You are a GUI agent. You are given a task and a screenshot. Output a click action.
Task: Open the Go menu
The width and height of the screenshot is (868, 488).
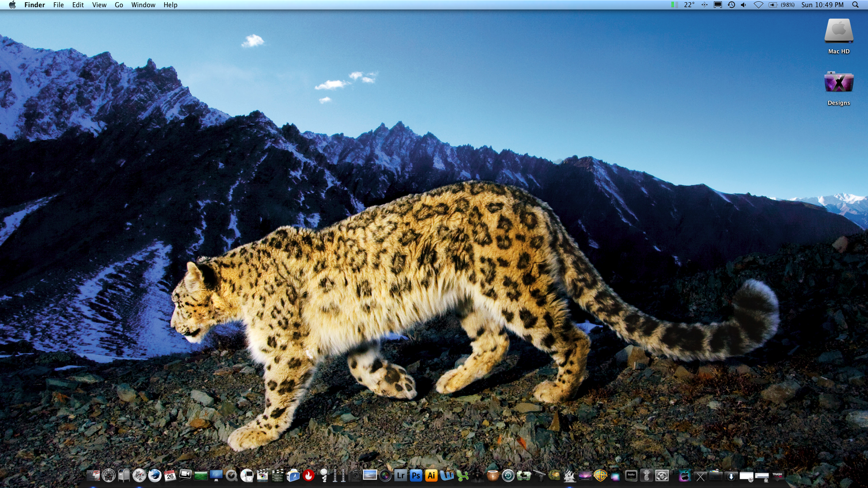click(119, 5)
